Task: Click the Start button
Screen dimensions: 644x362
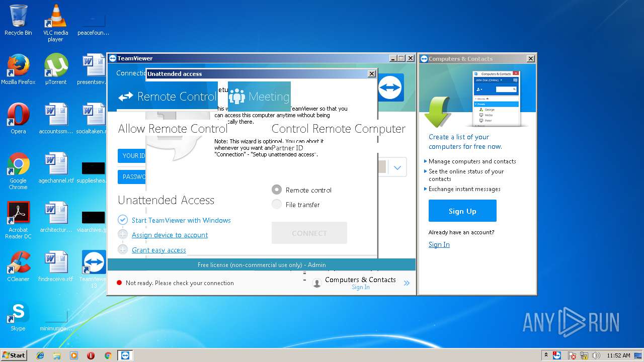Action: 14,355
